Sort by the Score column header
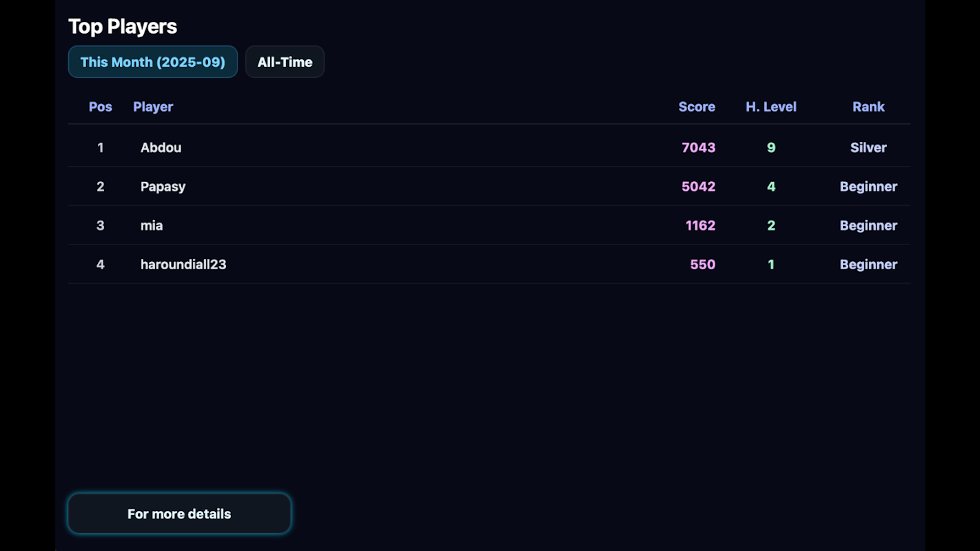Viewport: 980px width, 551px height. (697, 107)
